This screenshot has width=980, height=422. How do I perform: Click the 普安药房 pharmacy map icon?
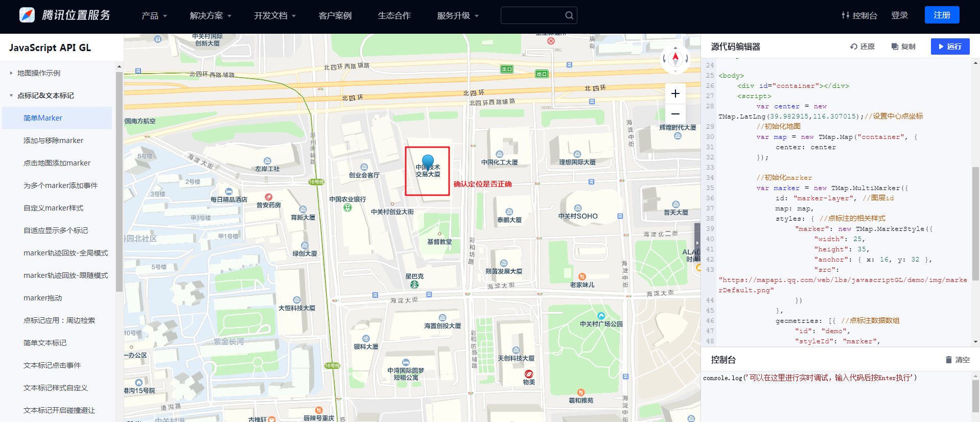pyautogui.click(x=269, y=197)
